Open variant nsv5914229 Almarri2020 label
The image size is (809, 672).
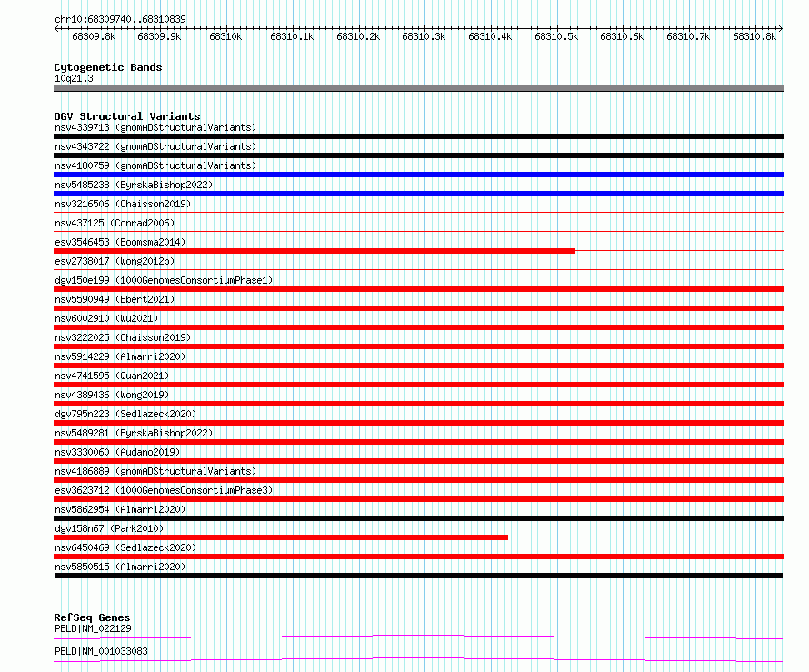120,356
